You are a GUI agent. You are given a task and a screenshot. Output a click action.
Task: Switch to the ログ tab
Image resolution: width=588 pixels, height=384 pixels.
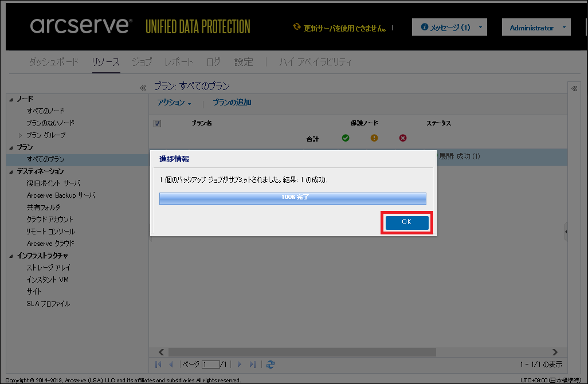pos(213,61)
